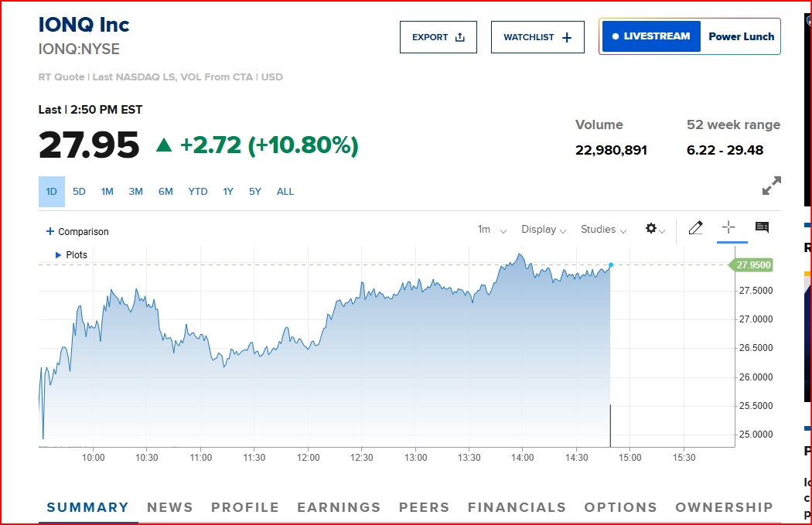
Task: Click the Watchlist plus icon
Action: point(567,37)
